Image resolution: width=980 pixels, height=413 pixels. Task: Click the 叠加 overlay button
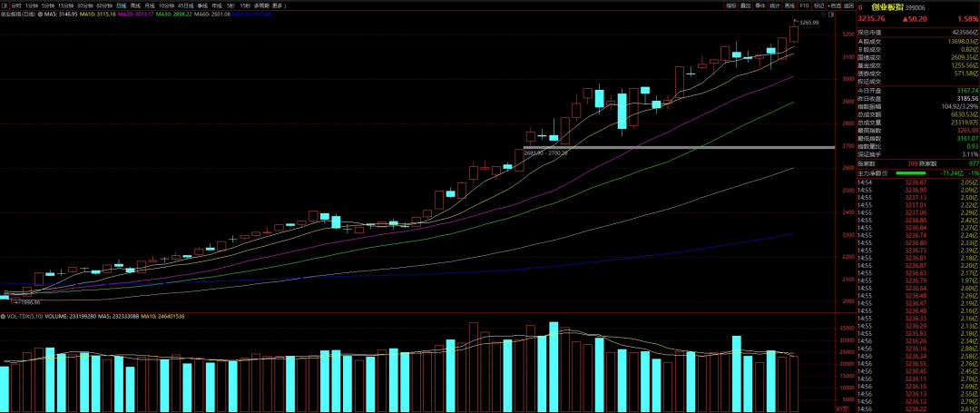(x=746, y=5)
